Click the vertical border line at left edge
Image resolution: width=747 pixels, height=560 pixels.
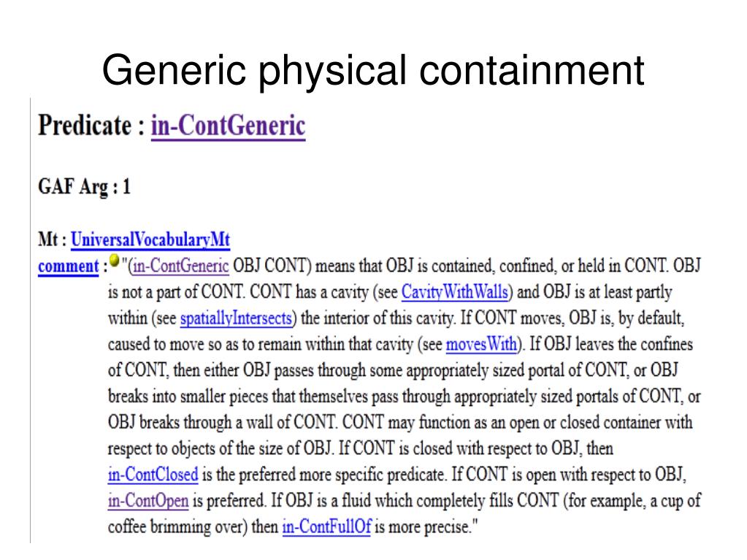coord(31,320)
